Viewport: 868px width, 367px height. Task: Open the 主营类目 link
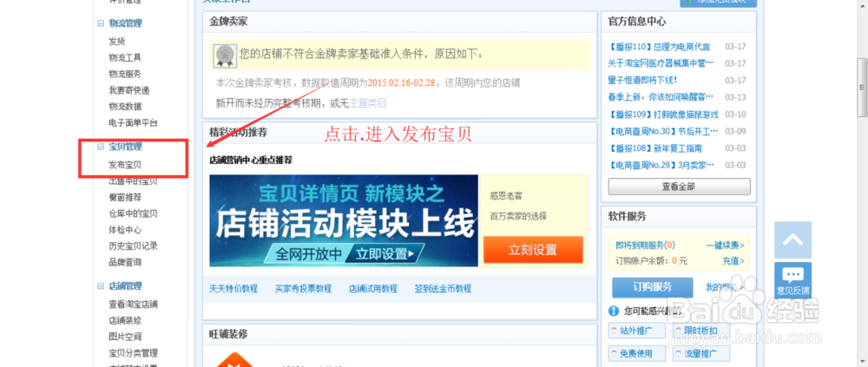coord(368,102)
